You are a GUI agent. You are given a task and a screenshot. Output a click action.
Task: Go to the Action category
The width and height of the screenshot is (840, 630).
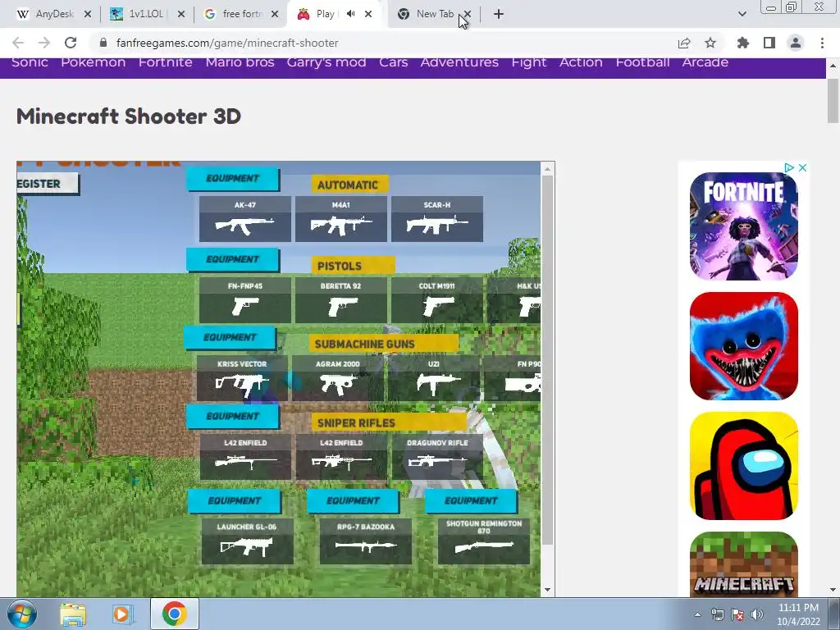click(x=581, y=62)
